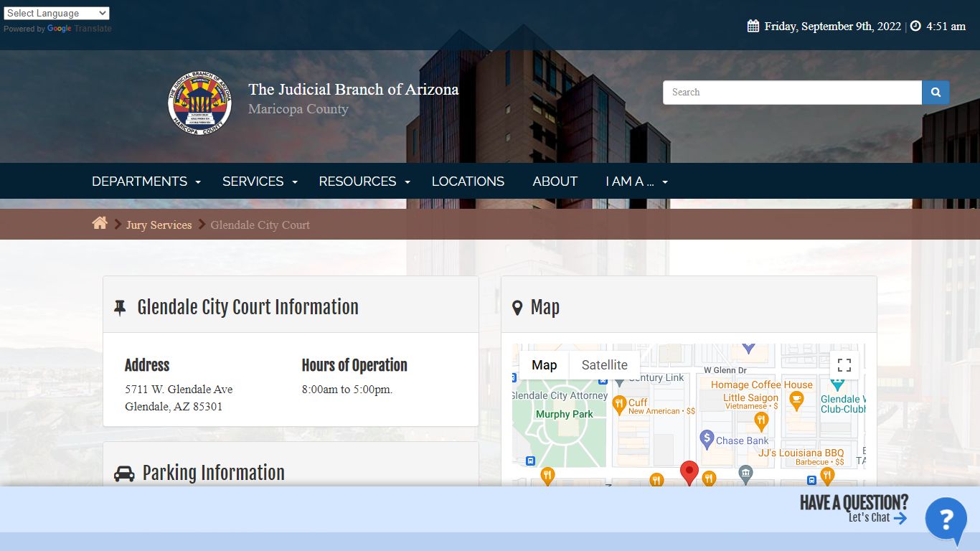Click the museum marker icon near red pin

tap(746, 474)
